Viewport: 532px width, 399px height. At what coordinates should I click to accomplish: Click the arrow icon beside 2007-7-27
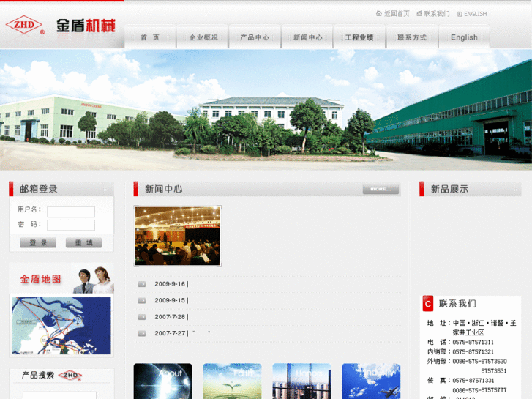[x=142, y=333]
